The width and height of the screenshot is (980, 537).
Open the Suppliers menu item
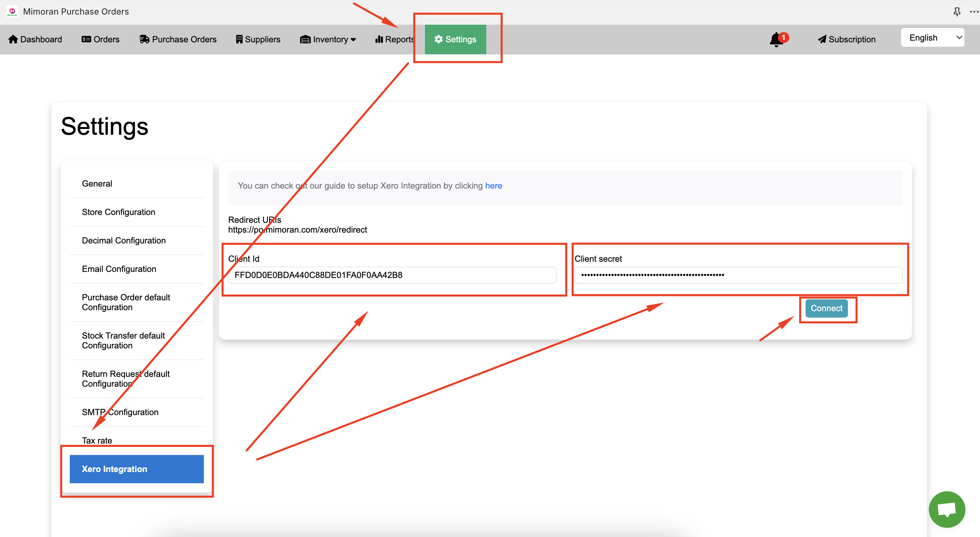258,39
